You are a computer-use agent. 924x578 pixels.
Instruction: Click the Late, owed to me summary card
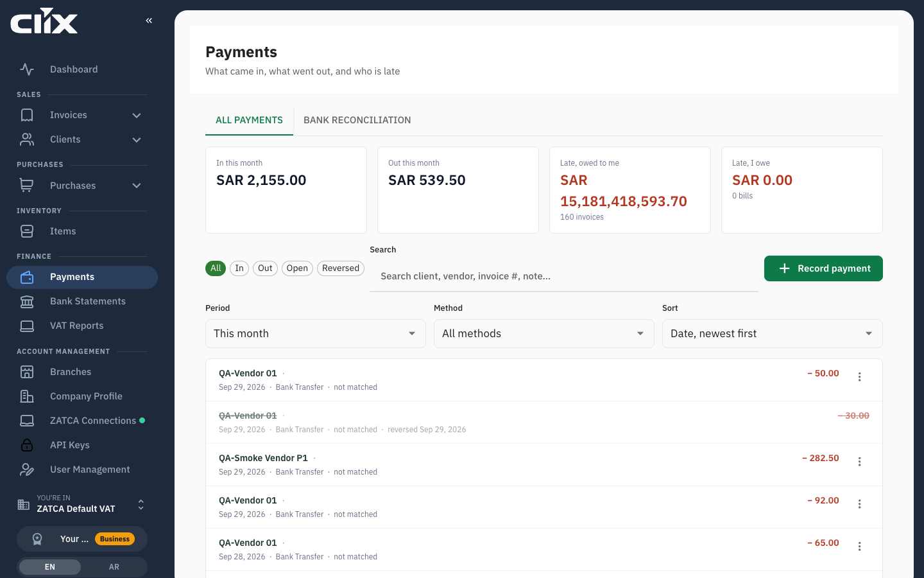click(x=630, y=190)
